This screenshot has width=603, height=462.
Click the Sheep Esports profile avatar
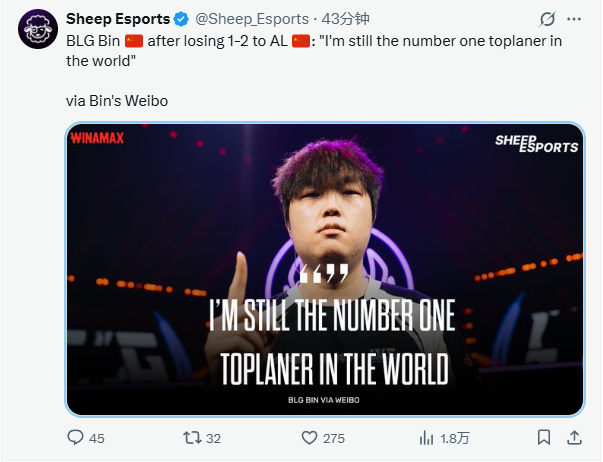click(x=35, y=32)
